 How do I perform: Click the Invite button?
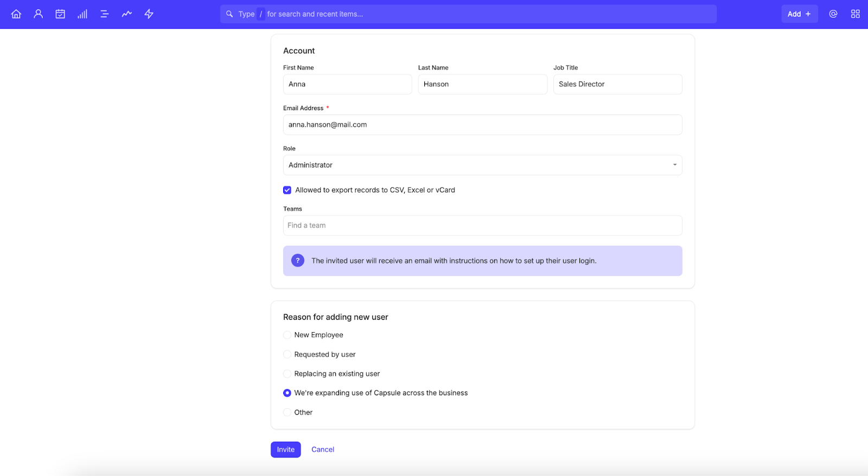[286, 449]
